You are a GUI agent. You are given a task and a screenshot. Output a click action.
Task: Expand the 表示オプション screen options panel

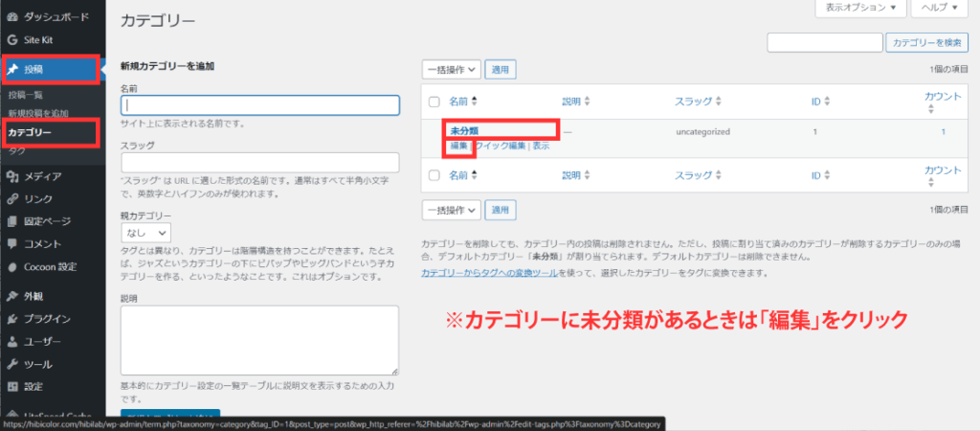click(859, 9)
